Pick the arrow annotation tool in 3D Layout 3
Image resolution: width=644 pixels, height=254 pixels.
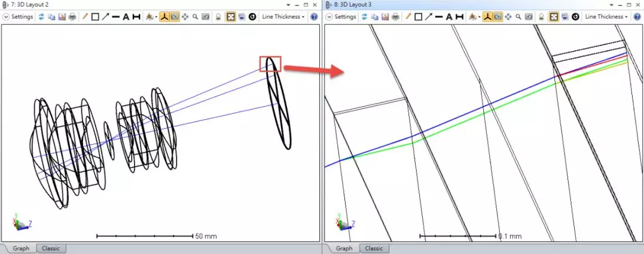(429, 17)
